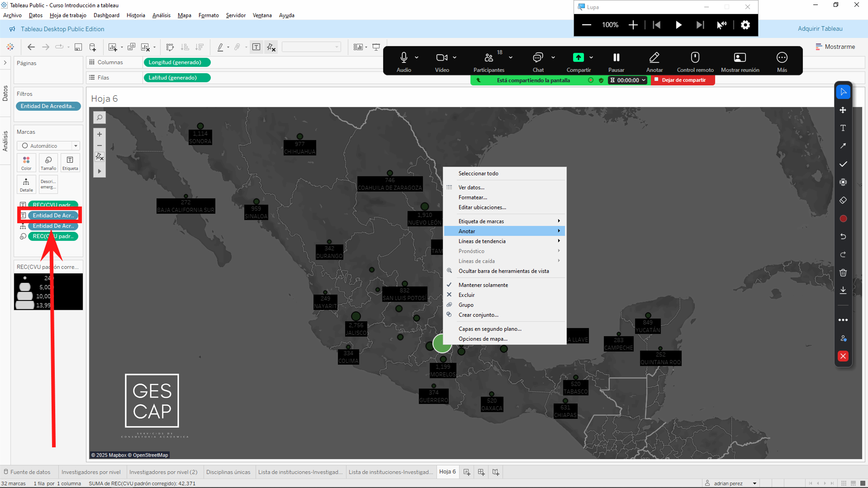This screenshot has width=868, height=488.
Task: Add new data source icon
Action: click(x=93, y=47)
